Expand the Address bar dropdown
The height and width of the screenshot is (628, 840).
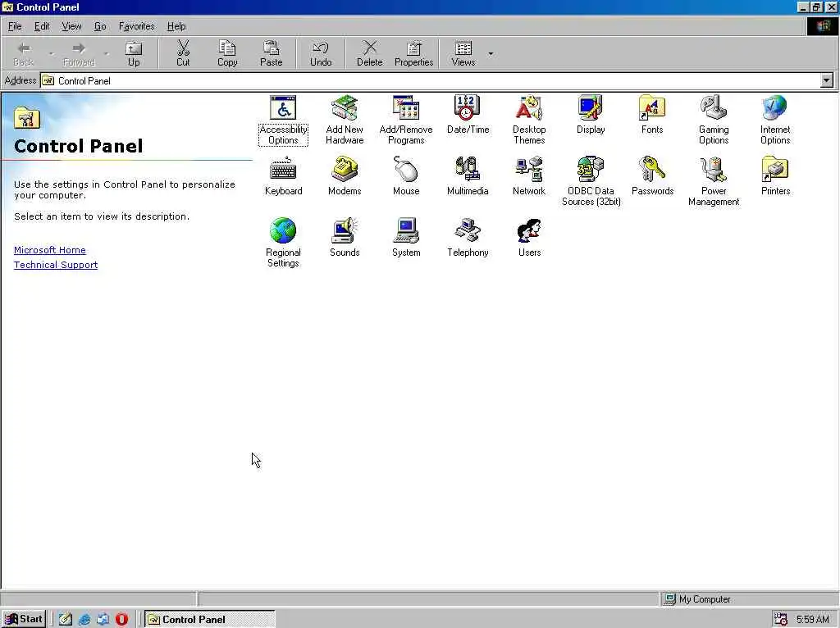(x=827, y=80)
